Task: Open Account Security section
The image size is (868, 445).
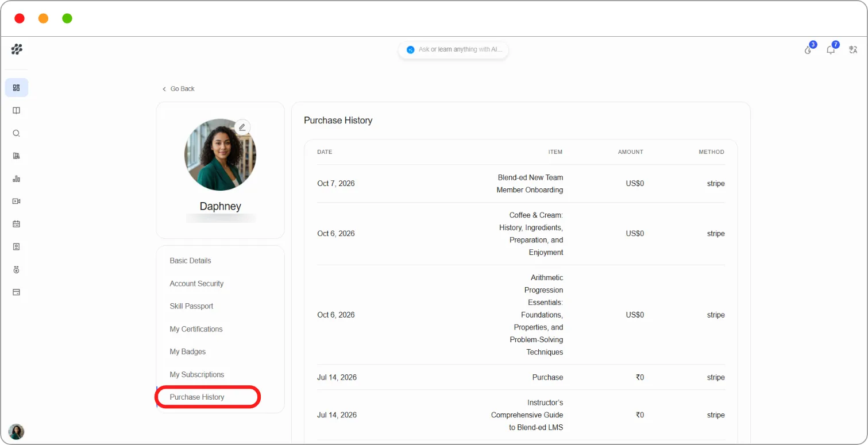Action: (x=196, y=284)
